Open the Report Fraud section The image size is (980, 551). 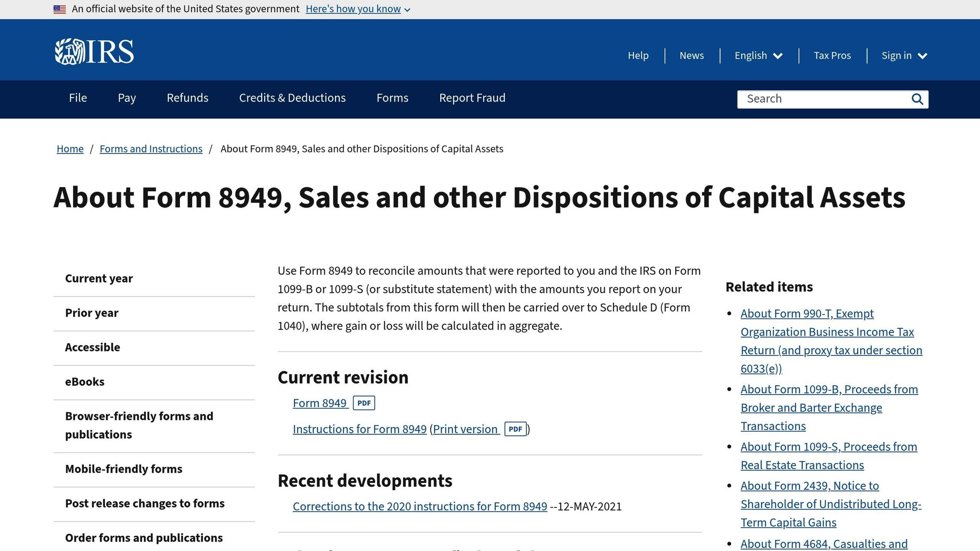472,98
